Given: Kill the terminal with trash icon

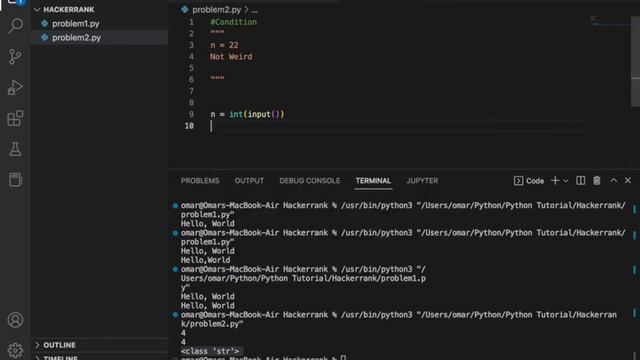Looking at the screenshot, I should click(597, 180).
